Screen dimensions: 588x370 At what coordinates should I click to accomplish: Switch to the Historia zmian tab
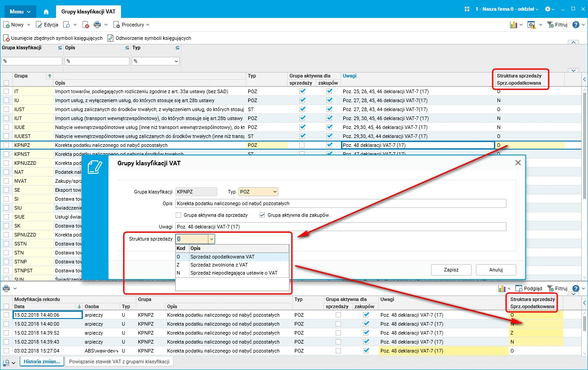(x=42, y=362)
